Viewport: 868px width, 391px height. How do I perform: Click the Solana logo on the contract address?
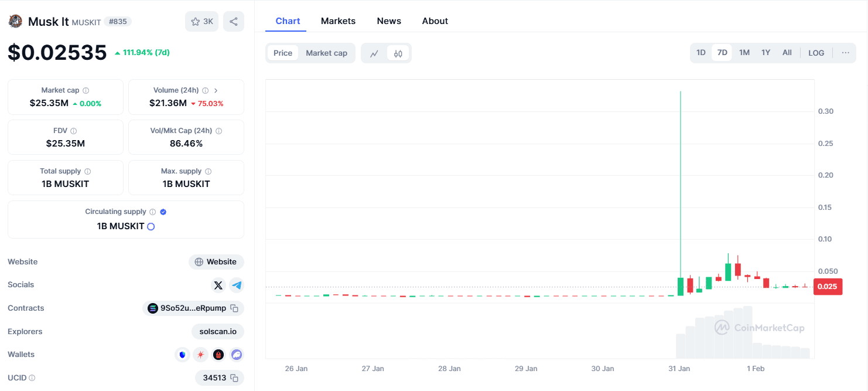(x=153, y=308)
